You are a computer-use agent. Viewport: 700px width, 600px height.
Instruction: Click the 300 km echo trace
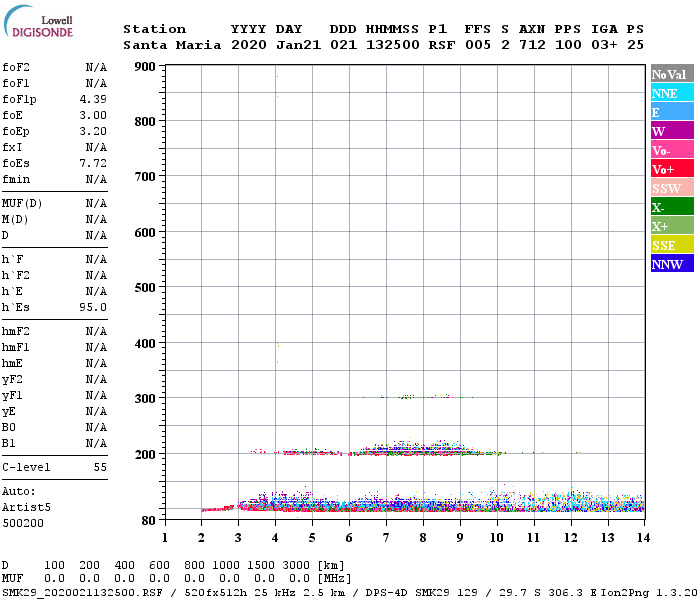click(417, 396)
